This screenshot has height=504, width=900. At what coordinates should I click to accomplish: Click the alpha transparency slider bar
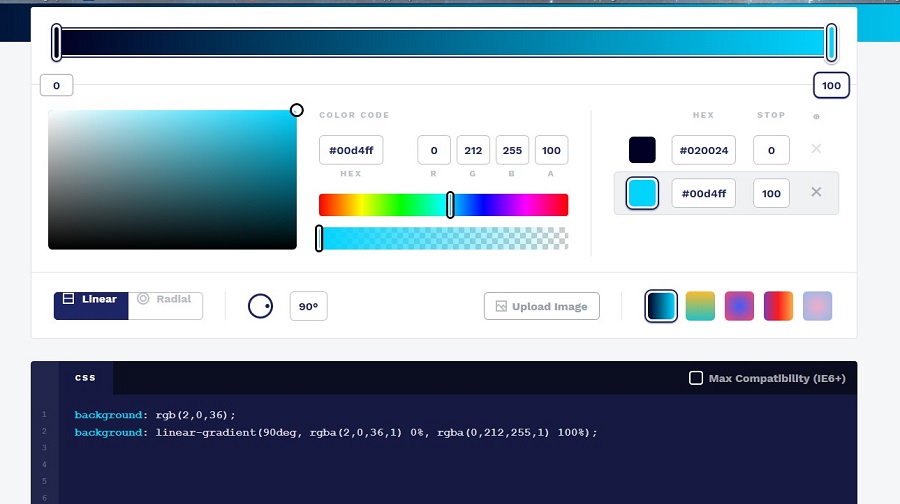[x=443, y=238]
